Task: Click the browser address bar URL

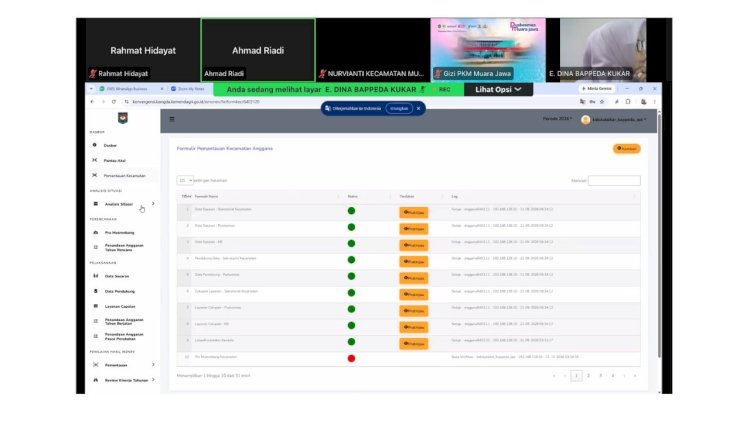Action: [196, 102]
